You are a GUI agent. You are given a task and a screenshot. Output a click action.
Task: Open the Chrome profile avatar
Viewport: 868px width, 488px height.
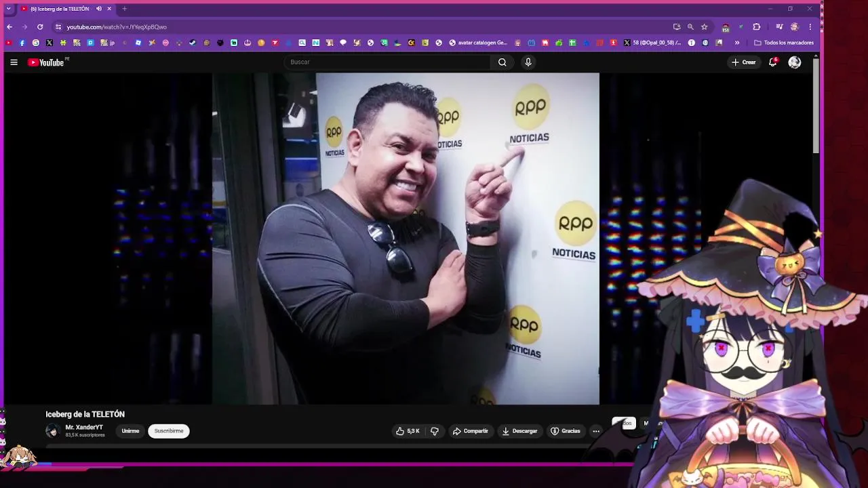tap(795, 27)
